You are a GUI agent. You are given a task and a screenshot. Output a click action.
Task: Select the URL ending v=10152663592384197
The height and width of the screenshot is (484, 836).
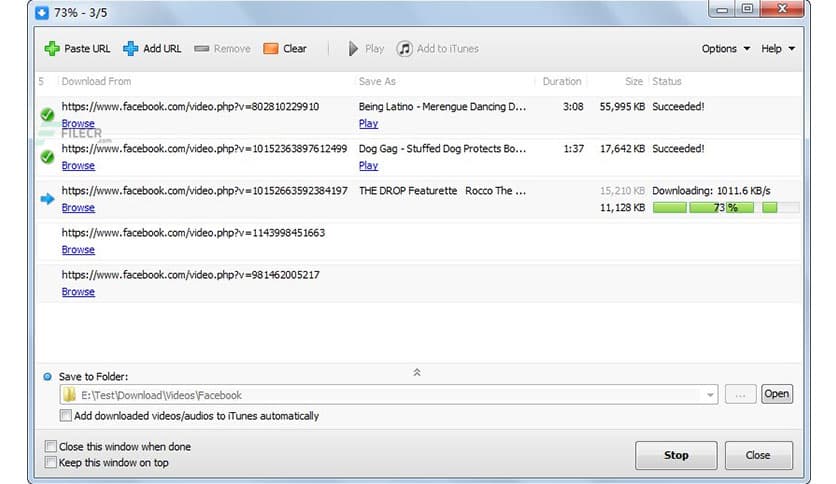click(x=205, y=191)
